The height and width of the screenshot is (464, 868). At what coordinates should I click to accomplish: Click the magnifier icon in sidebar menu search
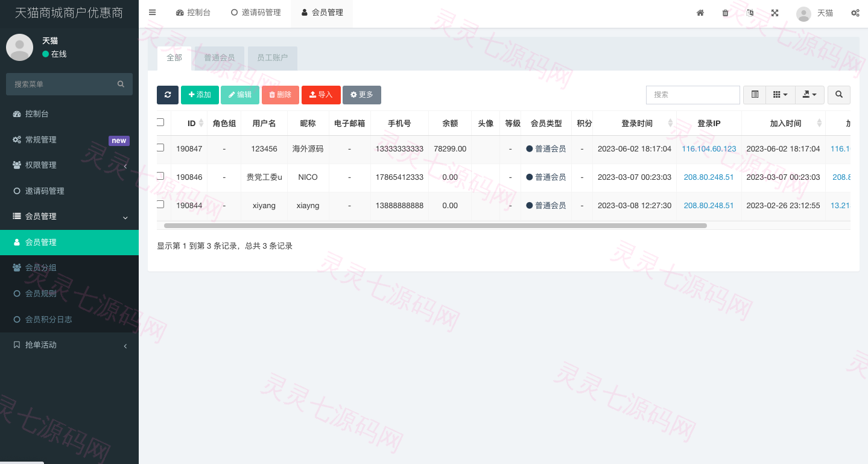click(x=121, y=84)
